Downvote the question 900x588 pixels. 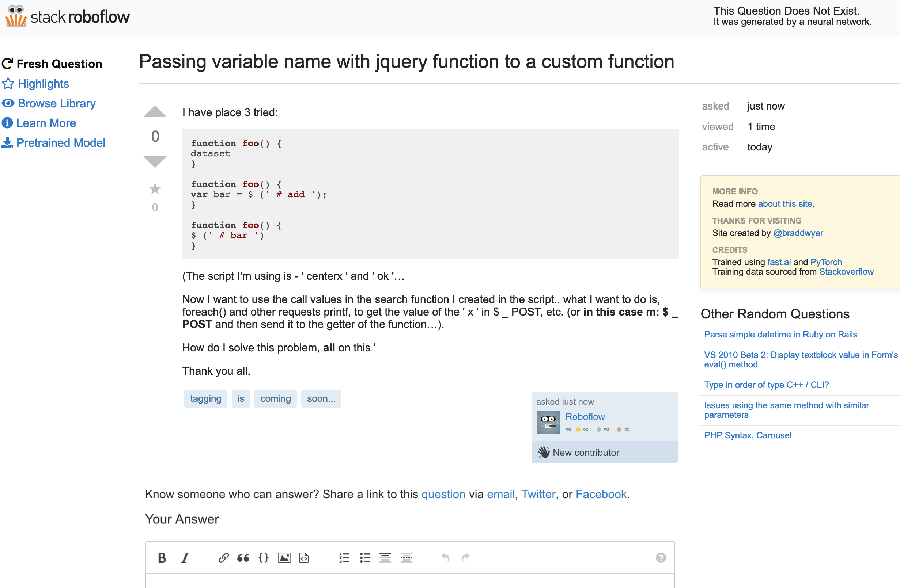(155, 161)
